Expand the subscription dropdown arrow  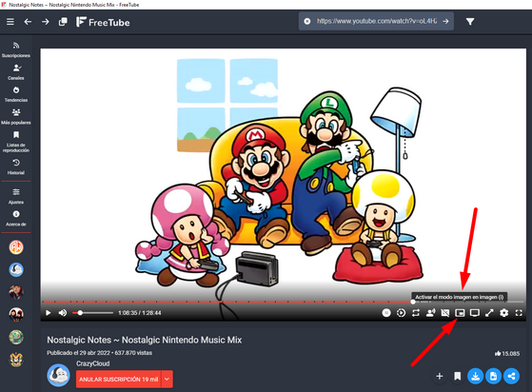(x=167, y=379)
